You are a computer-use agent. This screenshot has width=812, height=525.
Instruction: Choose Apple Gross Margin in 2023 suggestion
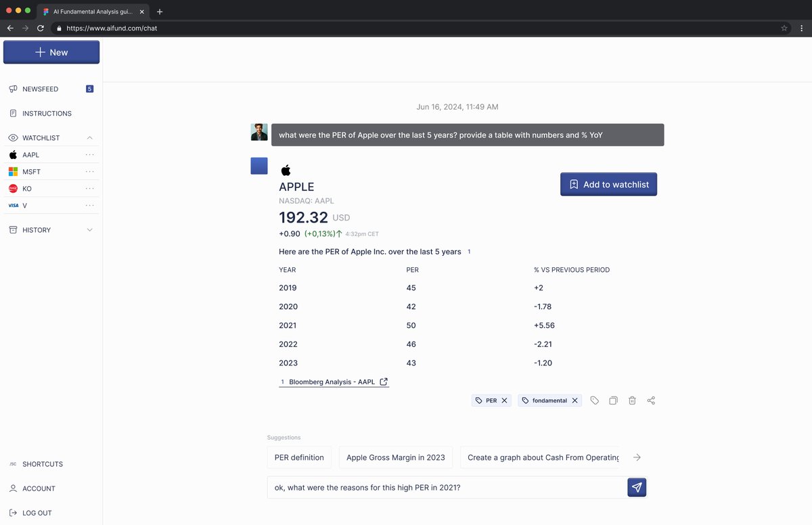click(x=396, y=457)
